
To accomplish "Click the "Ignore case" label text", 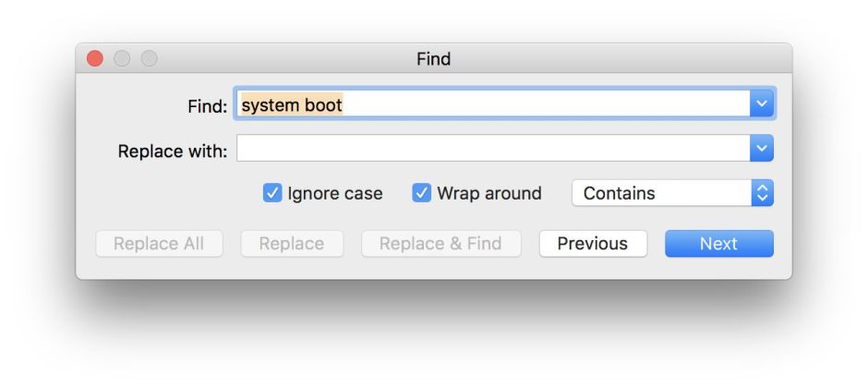I will click(335, 193).
